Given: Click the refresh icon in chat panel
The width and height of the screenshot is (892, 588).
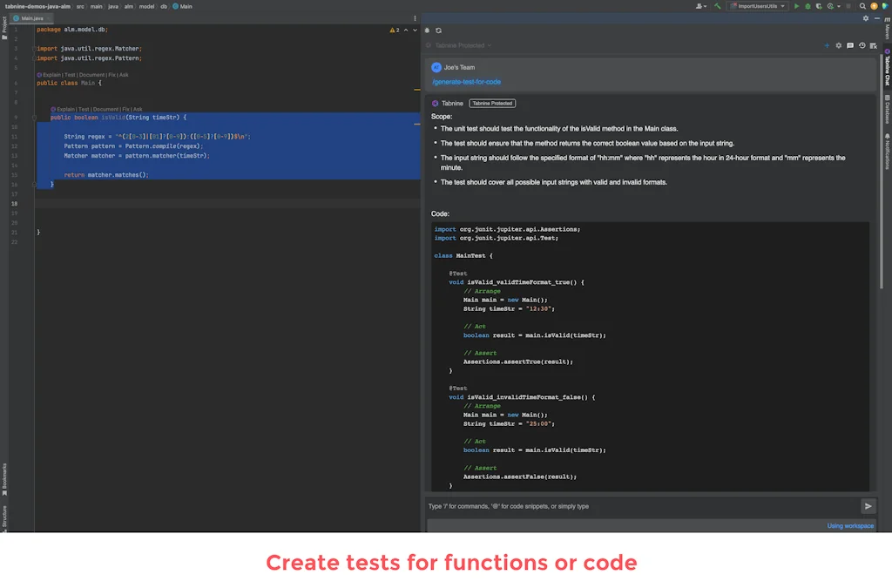Looking at the screenshot, I should pos(438,30).
